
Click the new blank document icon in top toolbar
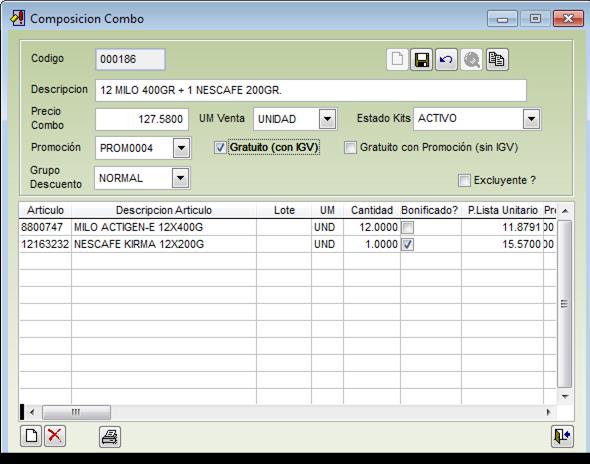click(x=397, y=59)
